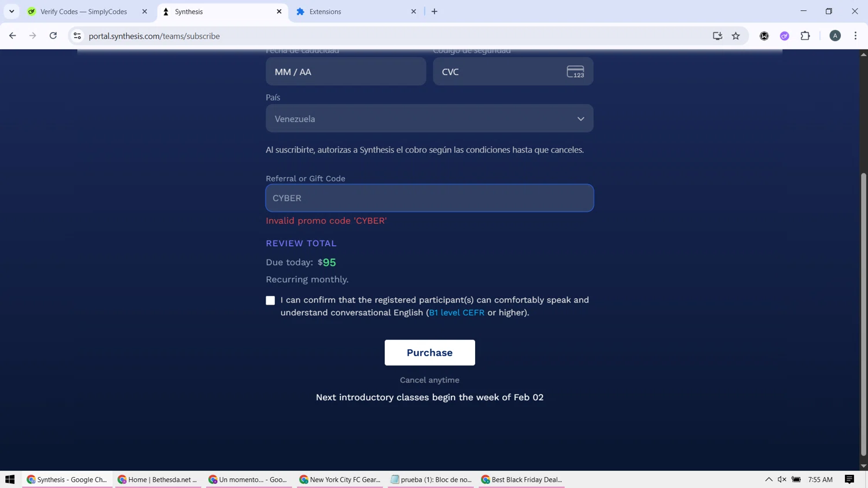Click the Referral or Gift Code label
The height and width of the screenshot is (488, 868).
[x=306, y=179]
